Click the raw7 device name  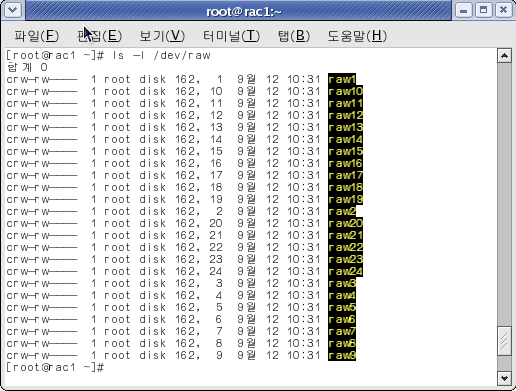[342, 331]
